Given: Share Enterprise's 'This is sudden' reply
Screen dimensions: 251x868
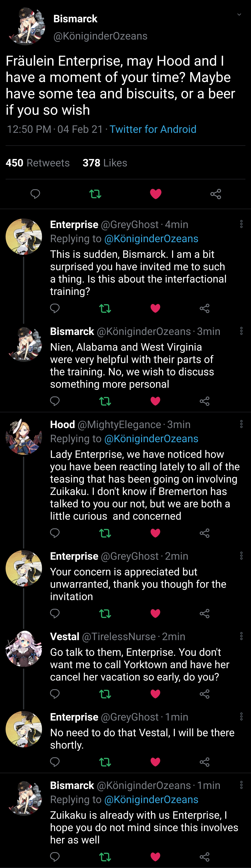Looking at the screenshot, I should click(x=204, y=308).
